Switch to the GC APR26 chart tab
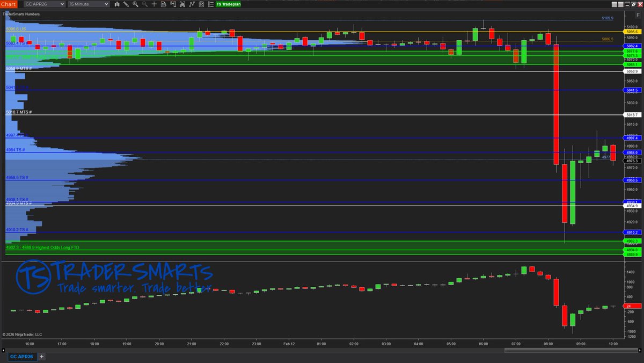The width and height of the screenshot is (644, 363). point(21,356)
